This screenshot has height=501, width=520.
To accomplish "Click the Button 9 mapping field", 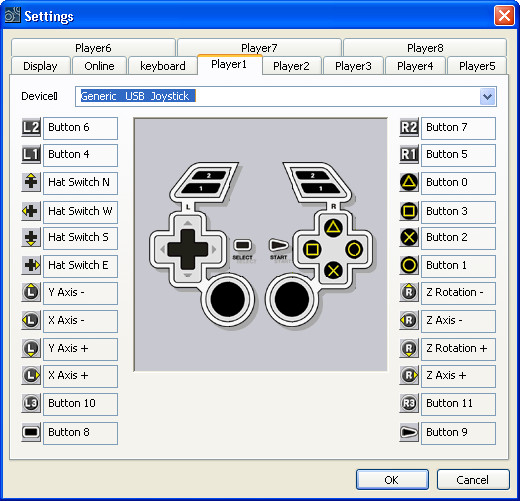I will (458, 433).
